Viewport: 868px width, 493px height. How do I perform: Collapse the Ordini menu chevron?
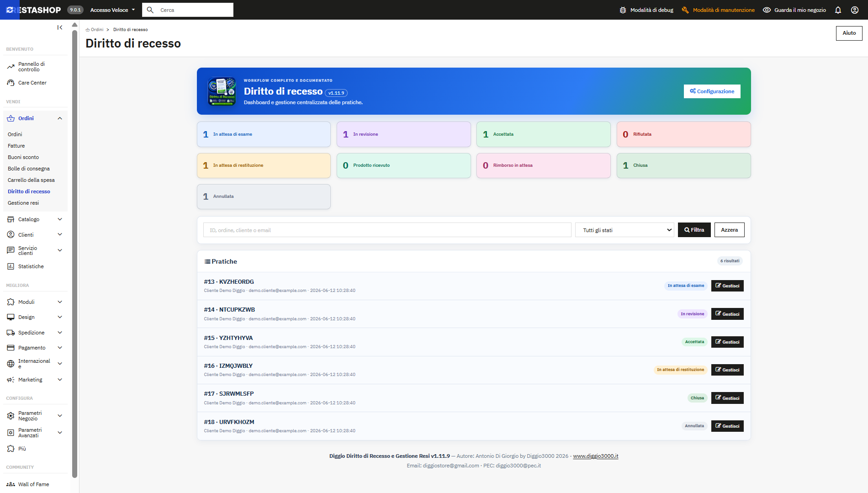pos(60,118)
